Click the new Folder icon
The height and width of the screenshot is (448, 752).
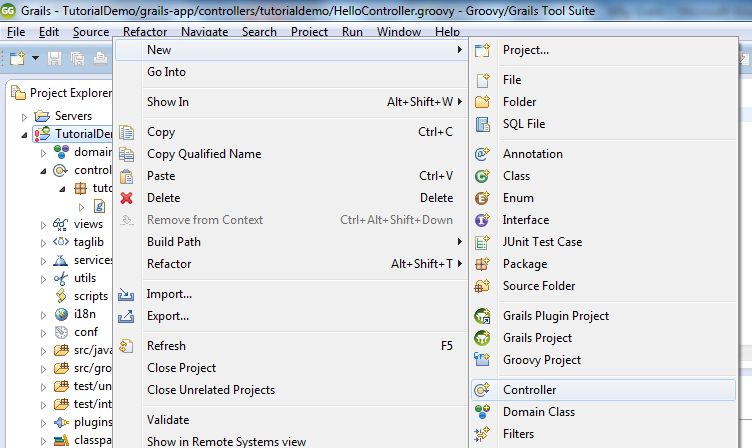(482, 102)
